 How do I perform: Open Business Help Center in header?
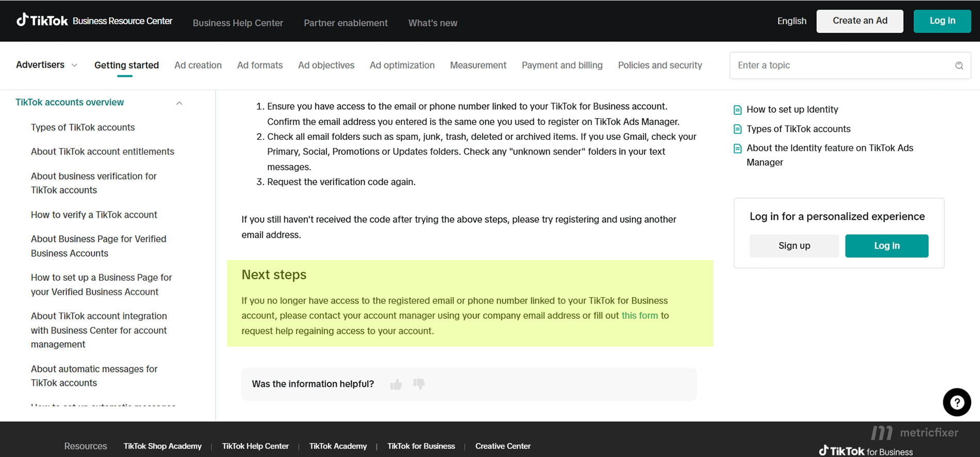pos(238,23)
